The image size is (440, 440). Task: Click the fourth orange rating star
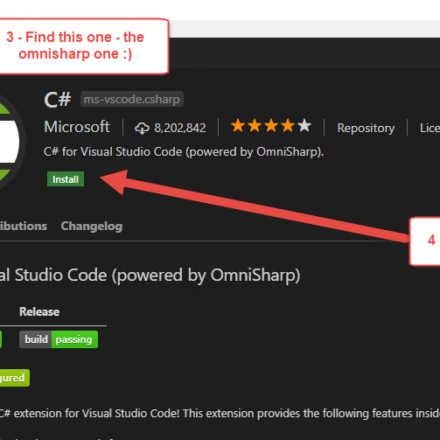288,126
